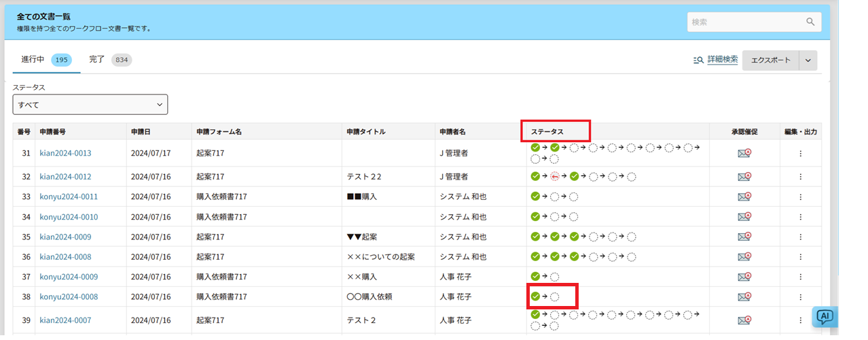868x340 pixels.
Task: Open edit/output menu for konyu2024-0010
Action: (800, 217)
